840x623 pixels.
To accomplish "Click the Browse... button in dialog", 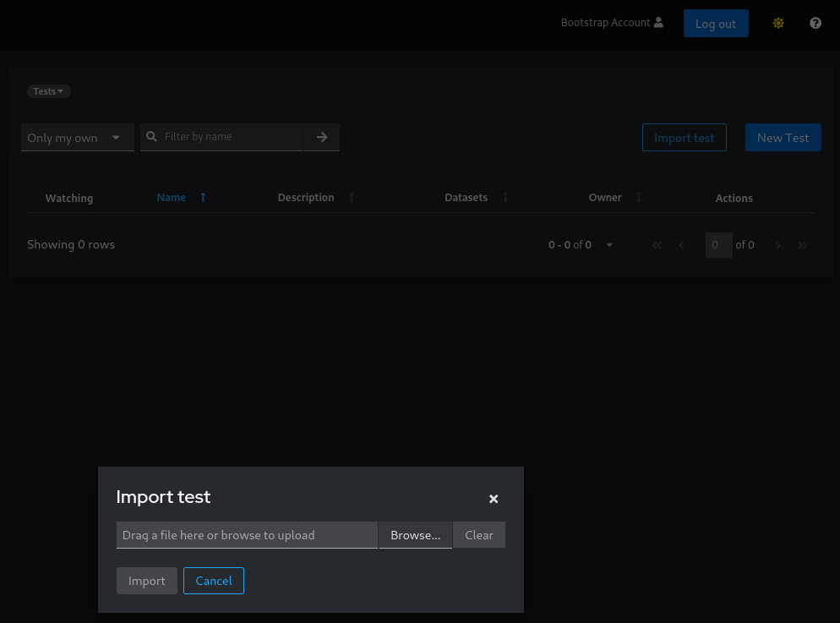I will (x=415, y=535).
